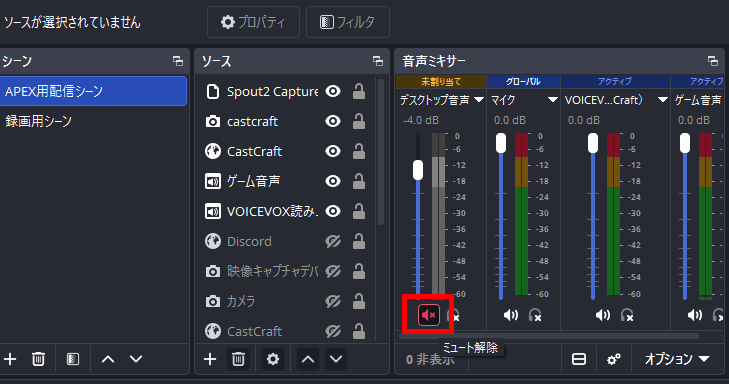This screenshot has width=729, height=384.
Task: Open the デスクトップ音声 channel dropdown
Action: pyautogui.click(x=479, y=99)
